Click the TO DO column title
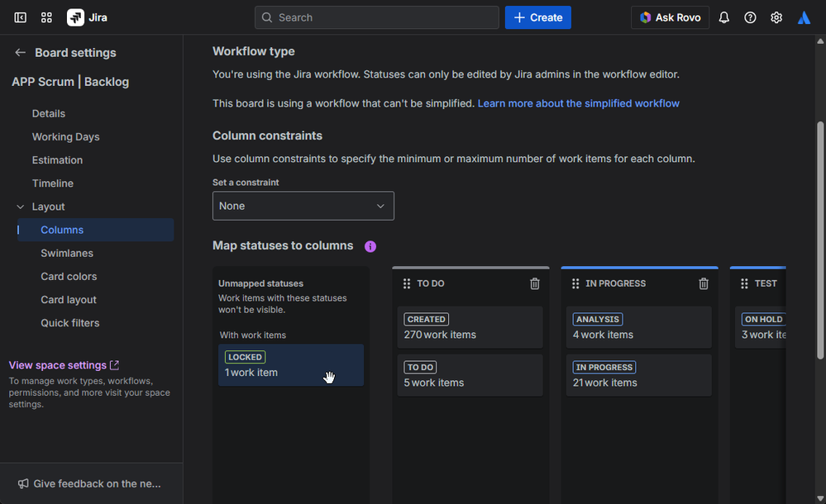The image size is (826, 504). point(431,283)
